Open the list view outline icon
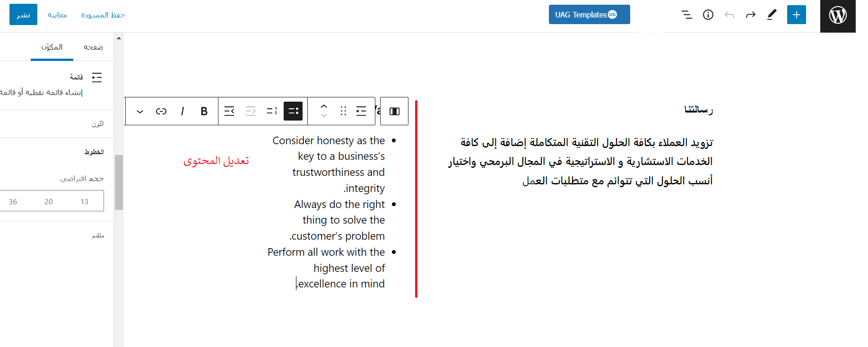This screenshot has height=347, width=868. [x=686, y=15]
